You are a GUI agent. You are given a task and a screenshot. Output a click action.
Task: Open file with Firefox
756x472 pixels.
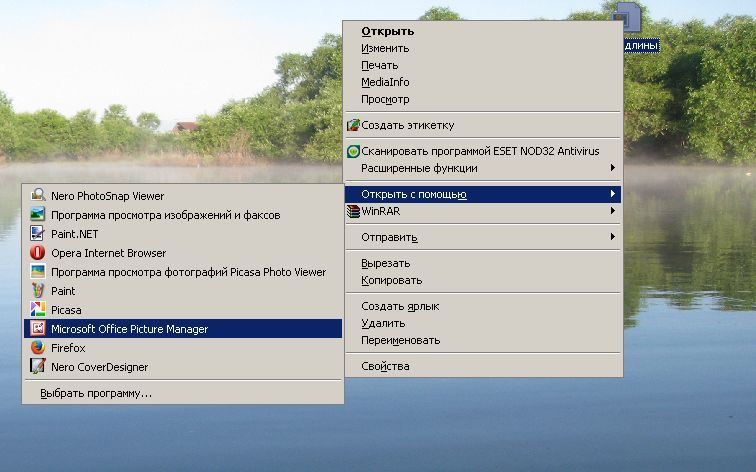point(183,348)
